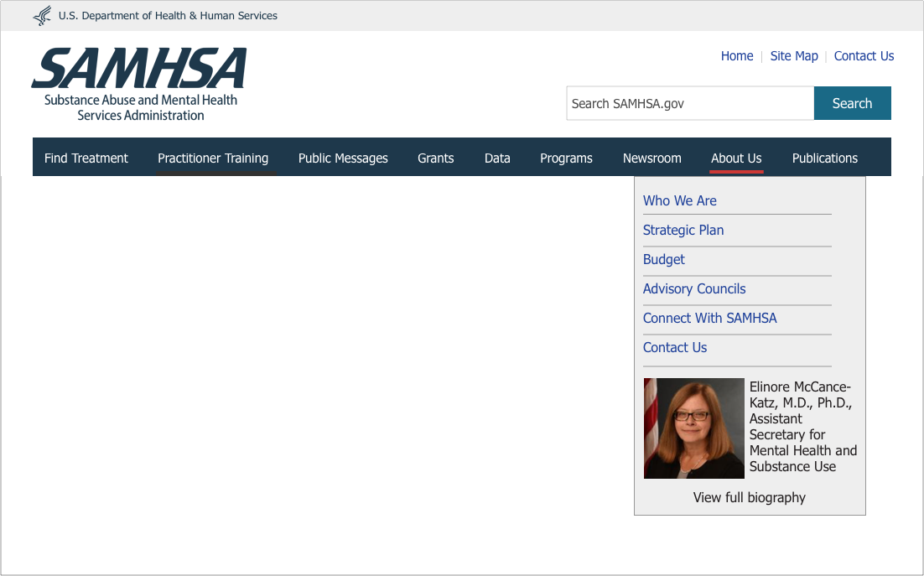Select Public Messages in the navigation bar

tap(343, 158)
